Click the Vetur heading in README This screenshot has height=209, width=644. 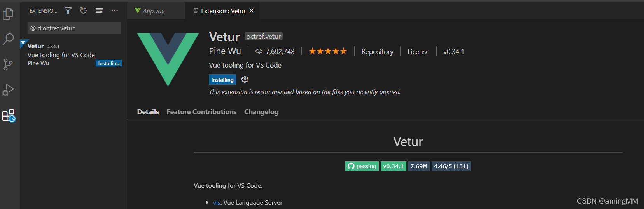point(408,142)
